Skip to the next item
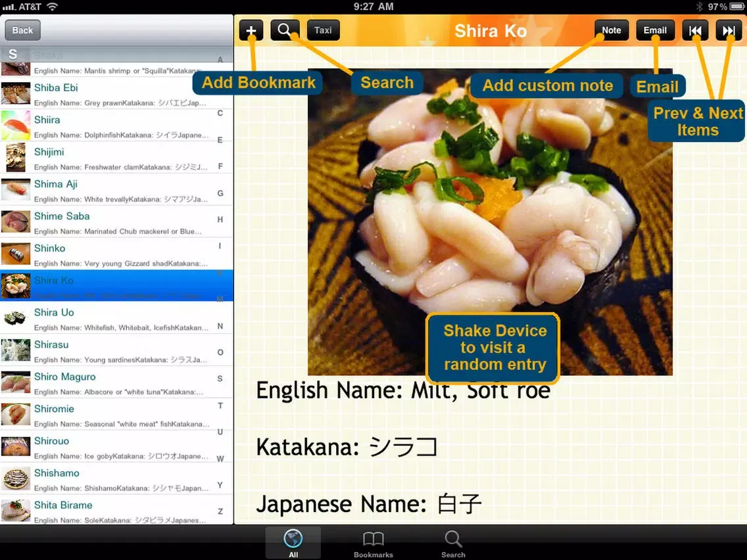Image resolution: width=747 pixels, height=560 pixels. pos(729,30)
